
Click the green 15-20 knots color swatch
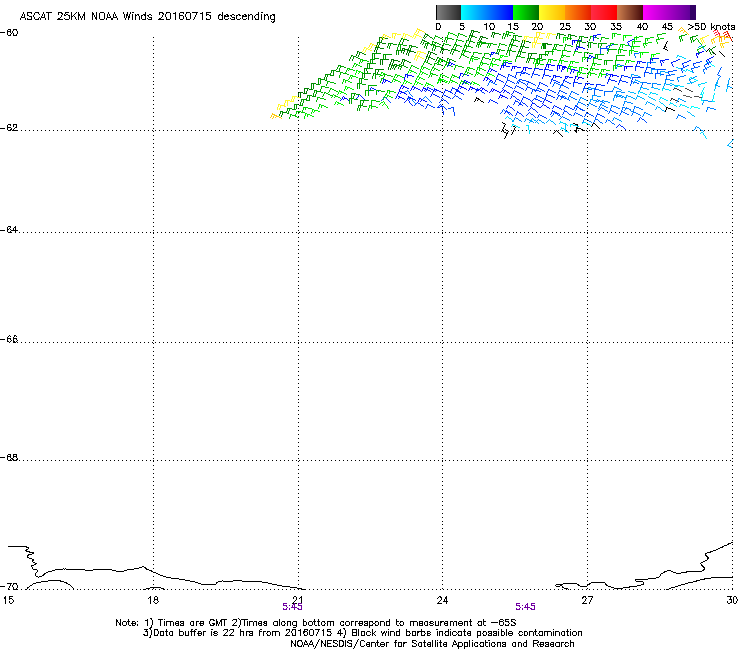(526, 12)
